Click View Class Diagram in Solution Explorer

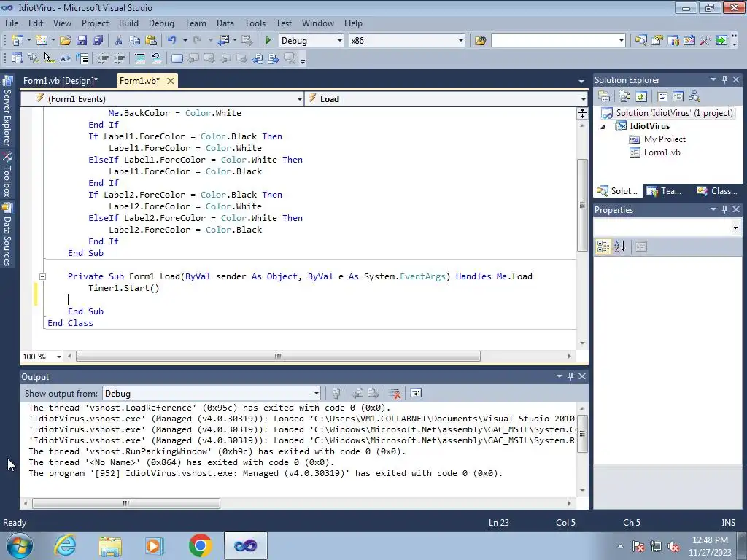click(x=694, y=97)
